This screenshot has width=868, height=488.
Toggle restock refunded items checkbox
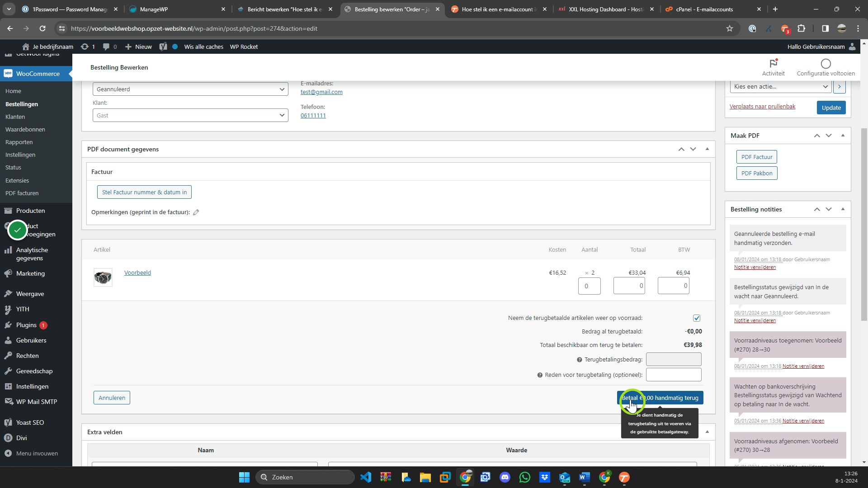pyautogui.click(x=697, y=318)
